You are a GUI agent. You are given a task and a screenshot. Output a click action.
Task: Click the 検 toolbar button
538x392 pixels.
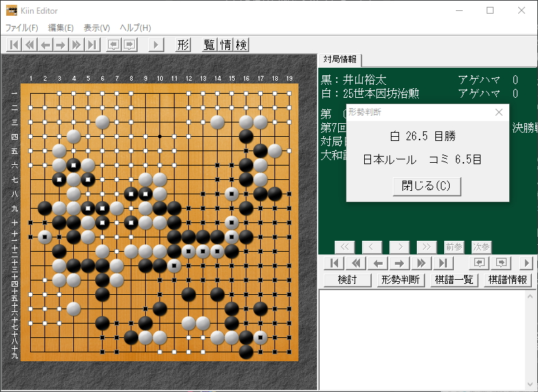[241, 44]
